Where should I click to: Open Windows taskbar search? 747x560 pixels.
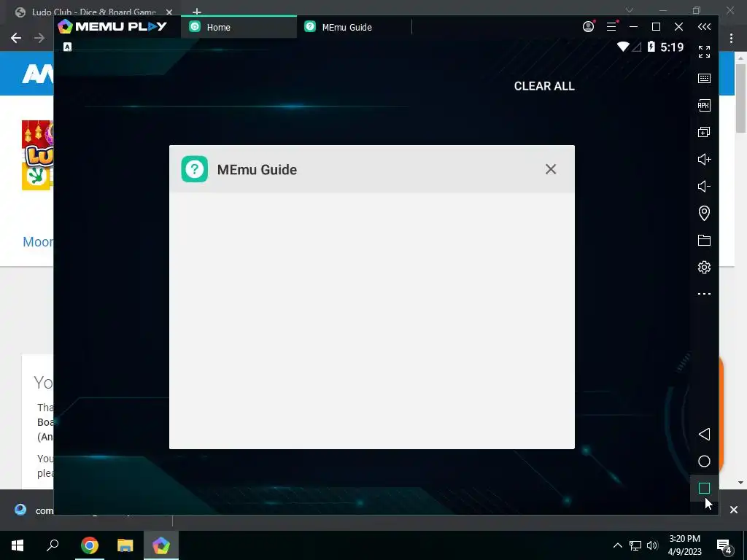pos(53,545)
